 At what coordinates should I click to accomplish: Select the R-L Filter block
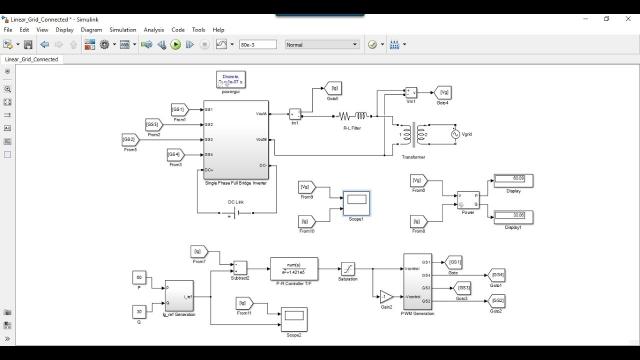coord(353,116)
